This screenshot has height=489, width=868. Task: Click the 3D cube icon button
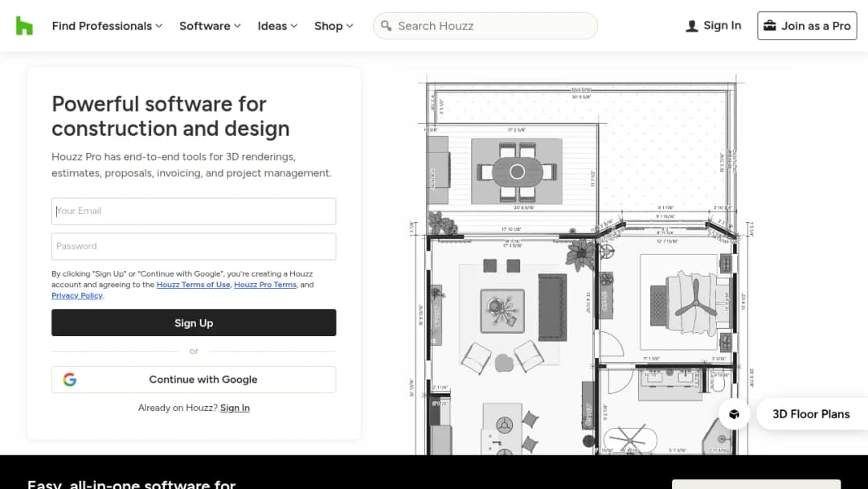tap(734, 414)
